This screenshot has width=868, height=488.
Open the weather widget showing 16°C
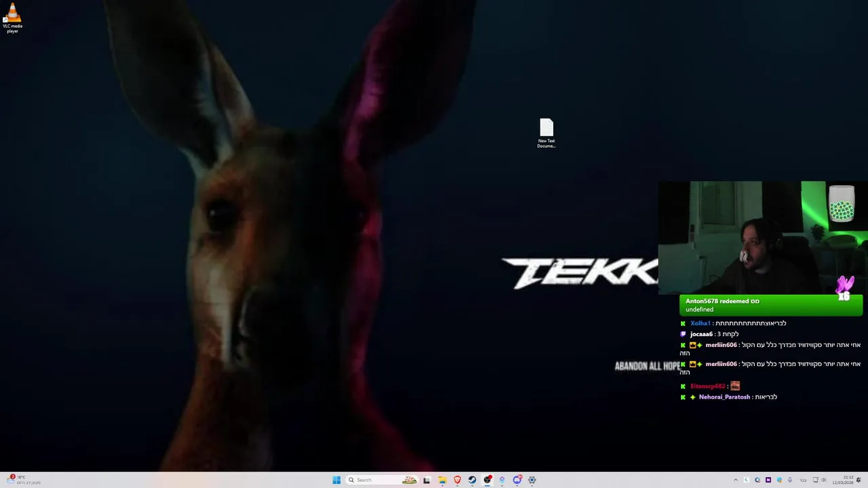(x=24, y=480)
